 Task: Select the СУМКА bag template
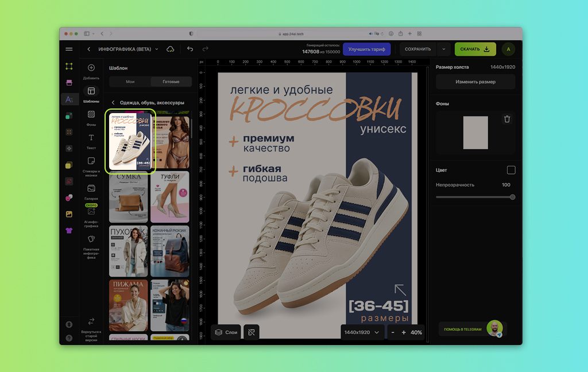pos(128,197)
